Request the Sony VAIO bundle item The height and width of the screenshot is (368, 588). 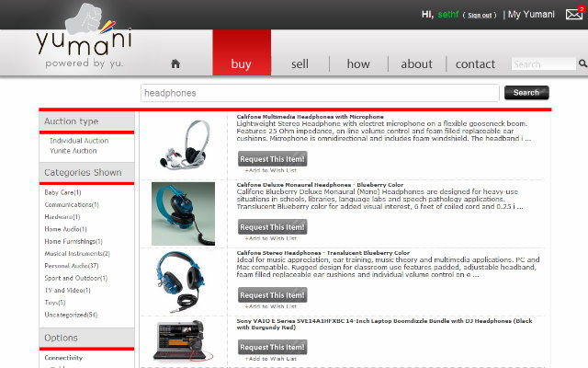point(272,347)
